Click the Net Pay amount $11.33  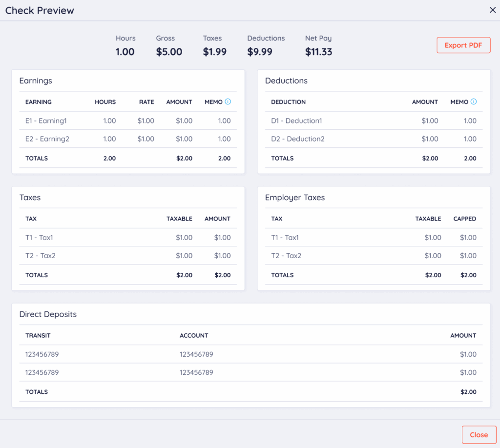click(x=318, y=52)
